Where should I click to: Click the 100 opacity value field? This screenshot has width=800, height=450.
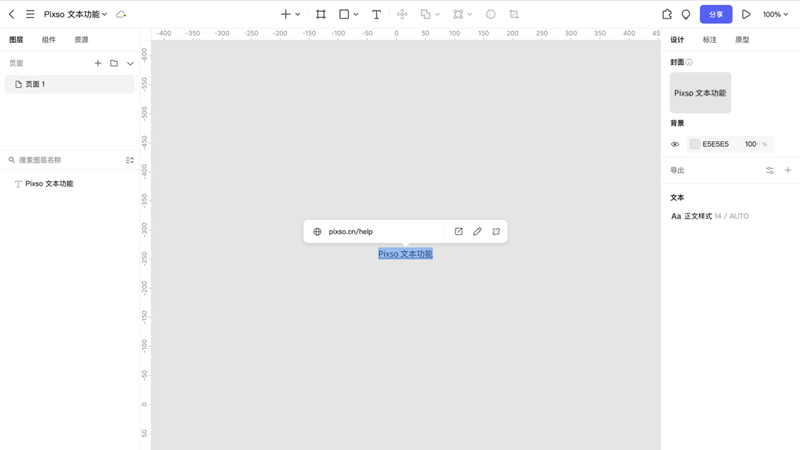(x=751, y=144)
